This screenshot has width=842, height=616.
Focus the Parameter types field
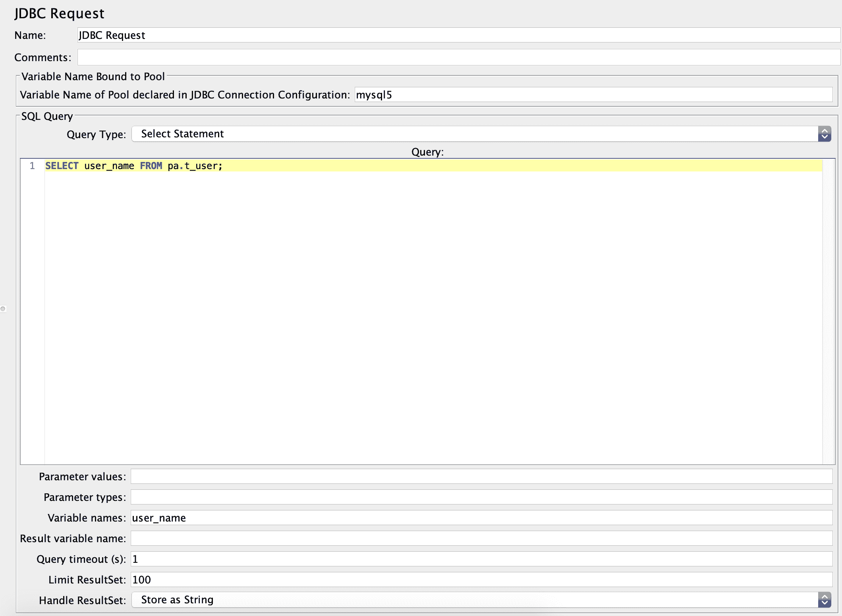(481, 497)
